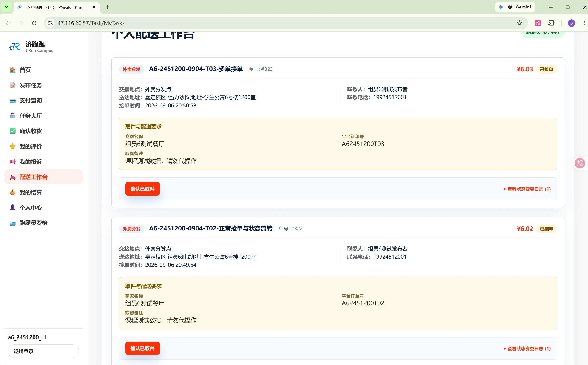
Task: Open the Chrome profile avatar B
Action: [571, 23]
